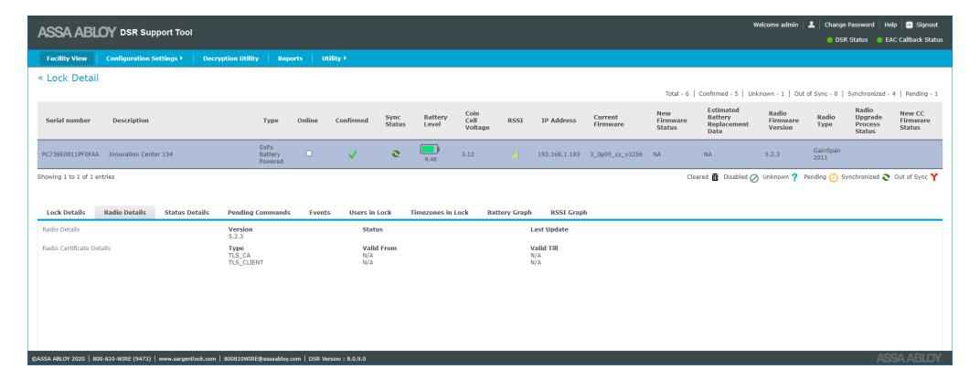Click the green DSR Status indicator
The width and height of the screenshot is (980, 390).
tap(830, 40)
